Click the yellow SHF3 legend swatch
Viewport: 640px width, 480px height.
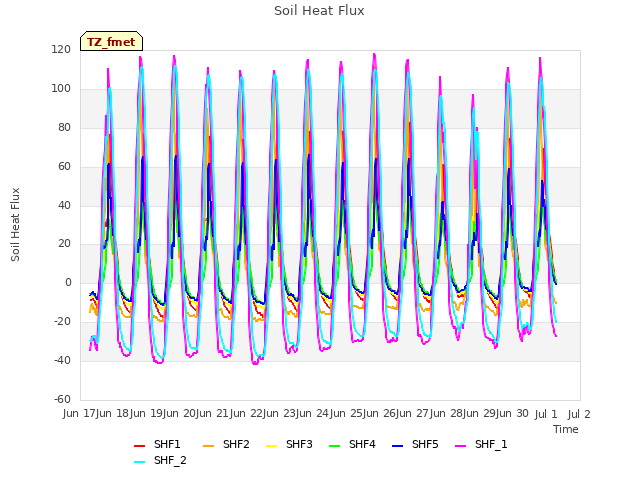point(271,446)
